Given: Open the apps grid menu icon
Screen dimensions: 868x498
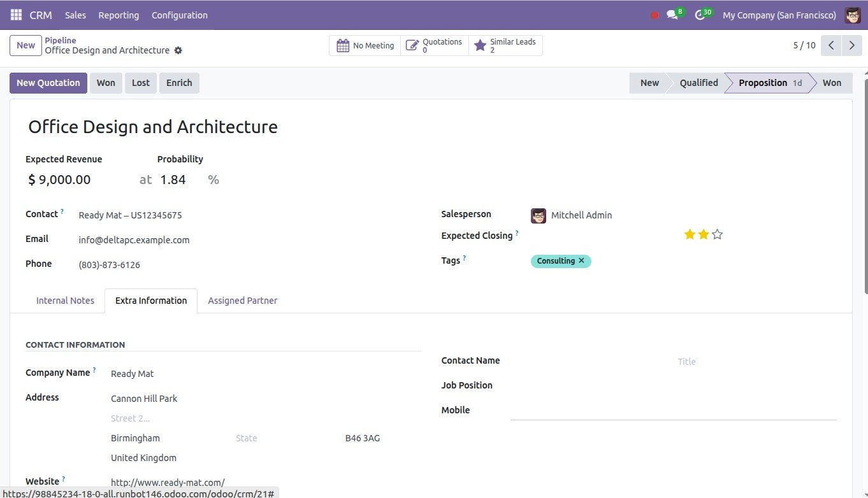Looking at the screenshot, I should click(16, 15).
